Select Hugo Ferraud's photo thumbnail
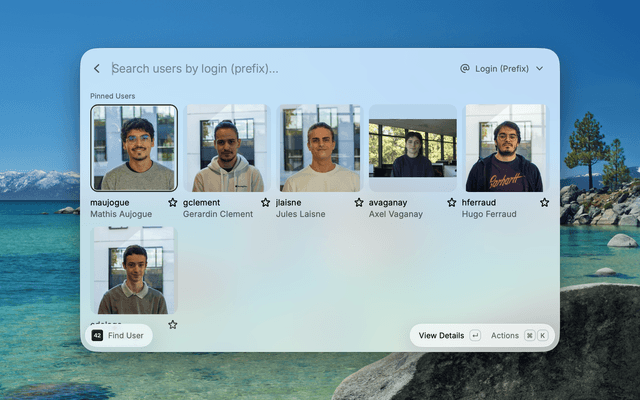The height and width of the screenshot is (400, 640). (x=505, y=148)
